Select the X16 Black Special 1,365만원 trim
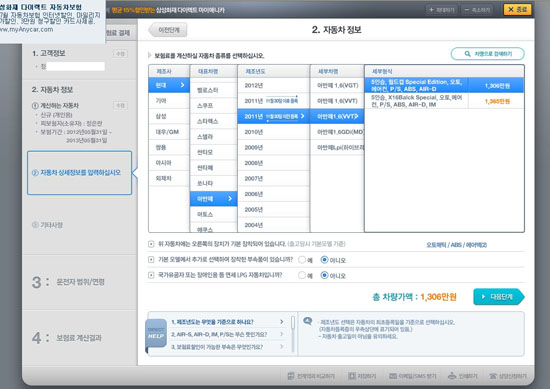This screenshot has width=550, height=389. tap(444, 101)
